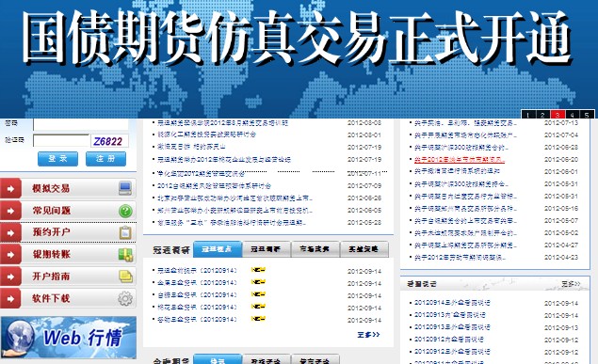Open the 棉花早盘资讯 (20120914) article

pos(197,307)
